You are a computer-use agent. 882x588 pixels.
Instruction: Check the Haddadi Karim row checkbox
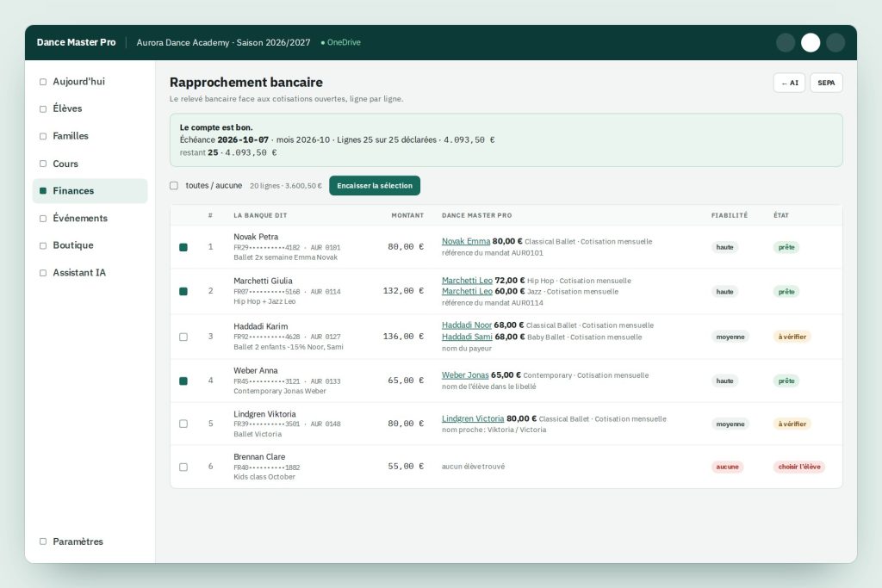[183, 337]
